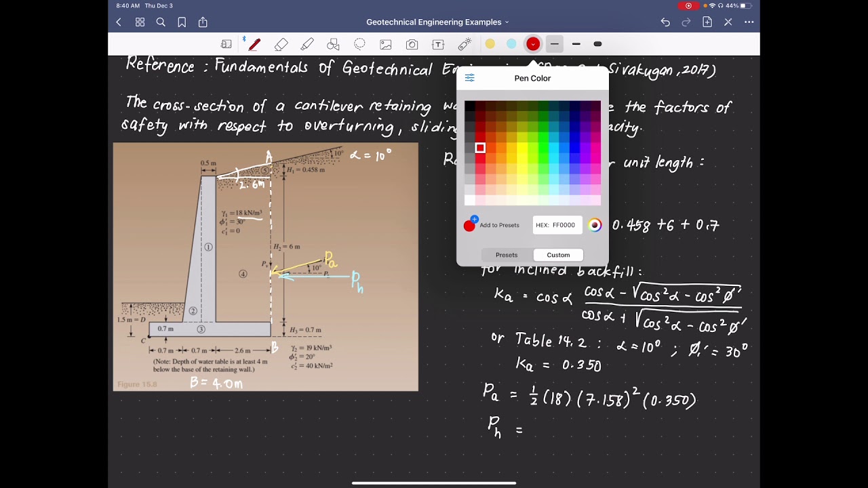This screenshot has width=868, height=488.
Task: Bookmark the current page
Action: (x=182, y=22)
